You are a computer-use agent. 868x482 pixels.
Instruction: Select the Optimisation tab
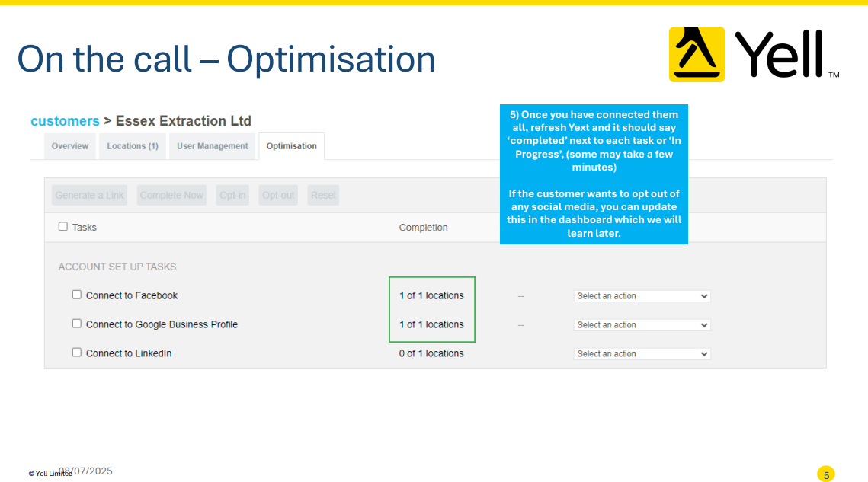tap(292, 146)
